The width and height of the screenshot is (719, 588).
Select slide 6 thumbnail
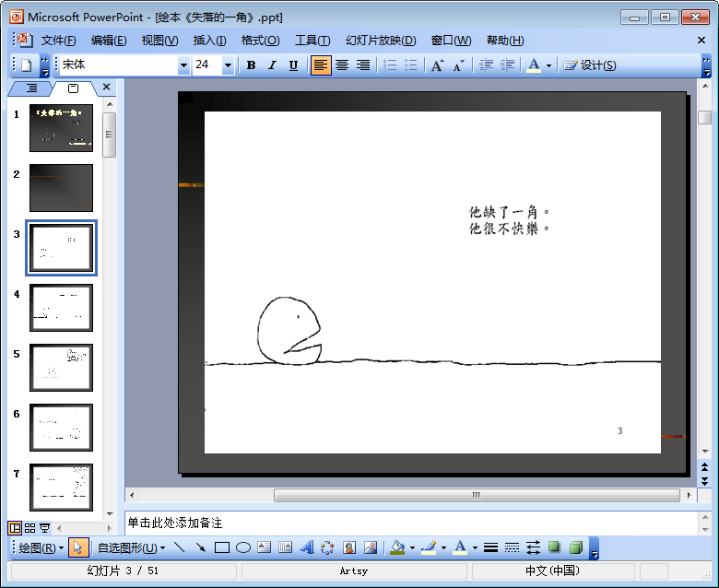[x=61, y=428]
